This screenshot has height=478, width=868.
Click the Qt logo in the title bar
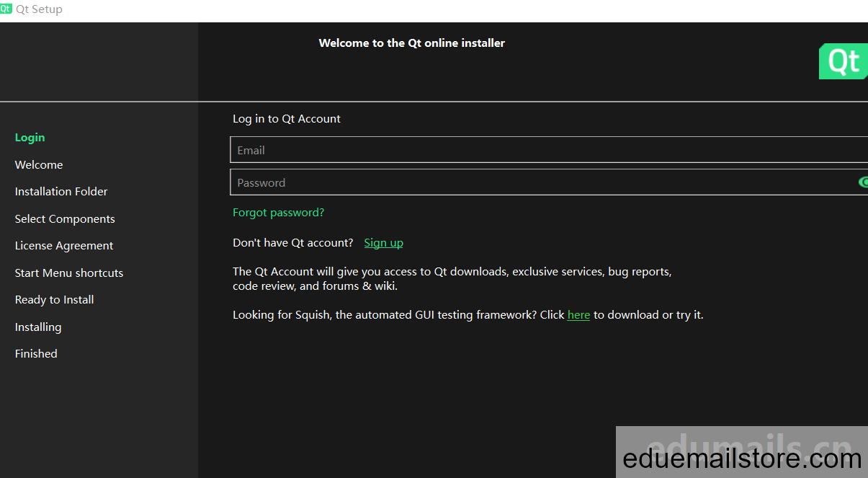click(6, 9)
